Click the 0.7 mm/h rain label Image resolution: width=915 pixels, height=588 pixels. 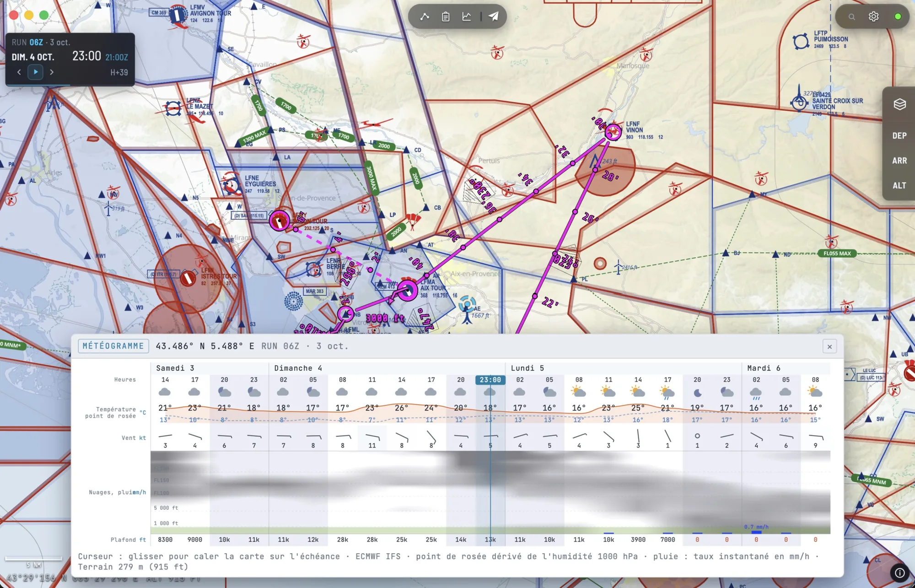coord(756,527)
